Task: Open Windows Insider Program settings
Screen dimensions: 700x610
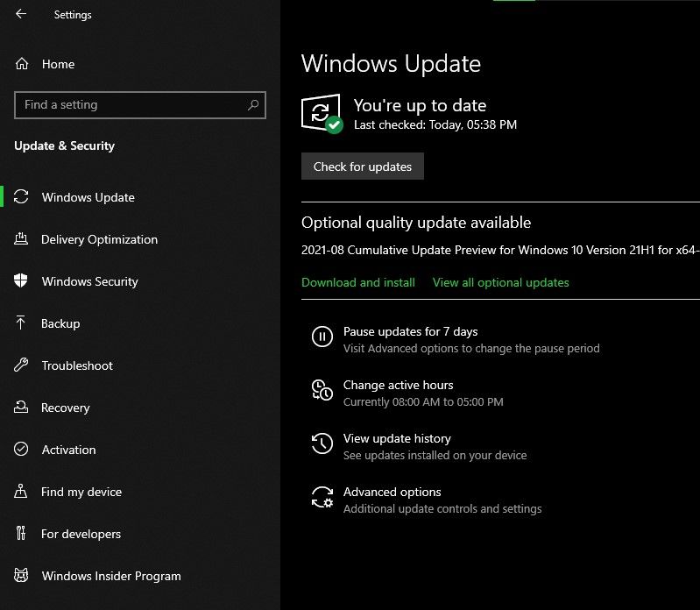Action: click(x=111, y=576)
